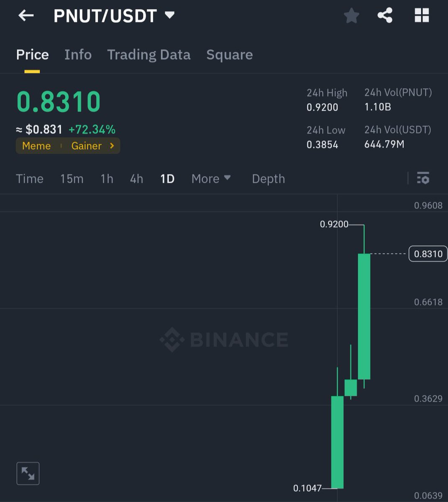Open the Depth chart view

pos(268,179)
